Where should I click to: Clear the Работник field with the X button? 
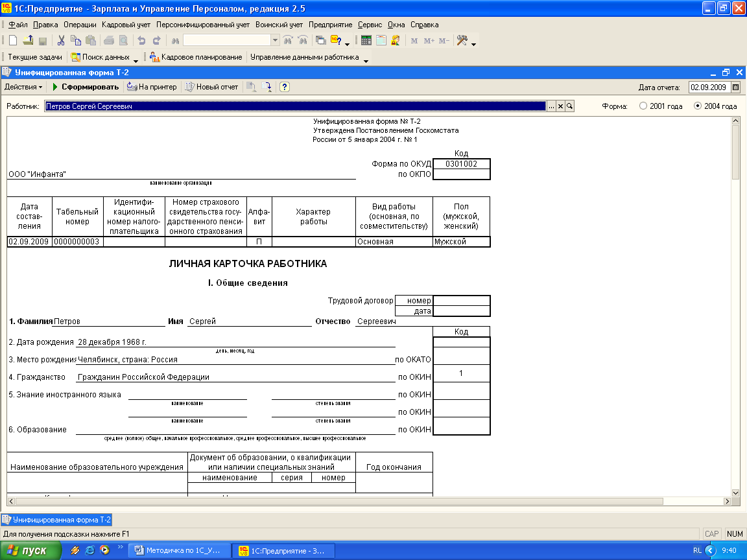(561, 106)
